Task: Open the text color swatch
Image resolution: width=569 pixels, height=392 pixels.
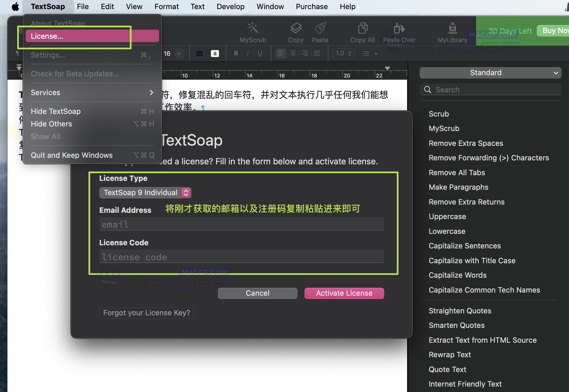Action: pyautogui.click(x=199, y=54)
